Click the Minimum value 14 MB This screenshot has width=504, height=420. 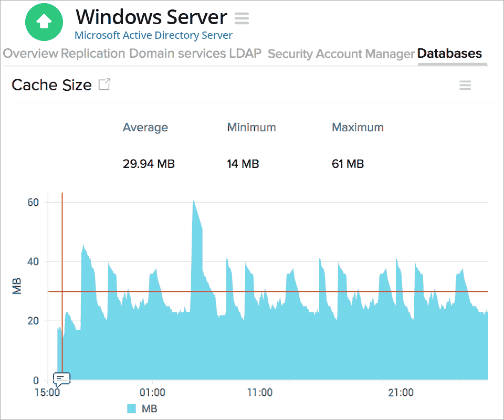point(243,163)
